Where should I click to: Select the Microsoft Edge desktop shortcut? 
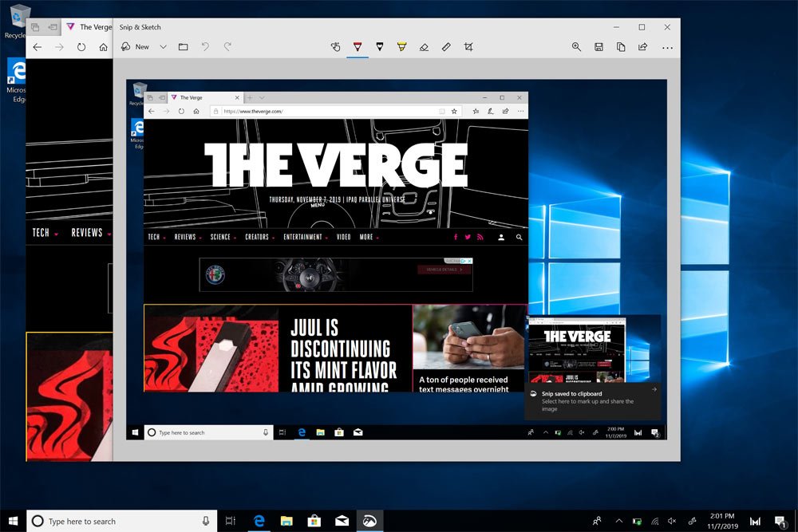tap(16, 80)
